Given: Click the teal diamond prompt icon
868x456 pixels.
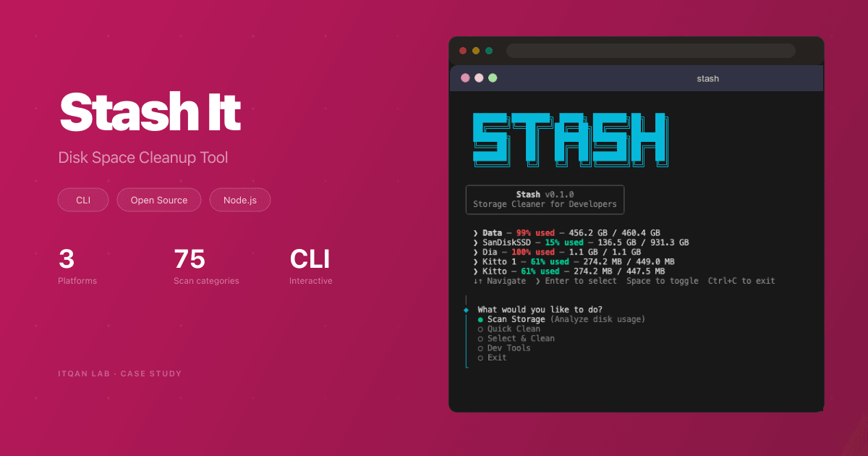Looking at the screenshot, I should [467, 309].
